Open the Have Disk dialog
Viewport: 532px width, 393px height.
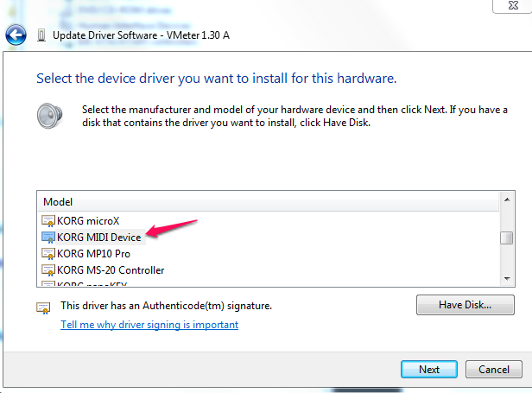click(x=465, y=305)
